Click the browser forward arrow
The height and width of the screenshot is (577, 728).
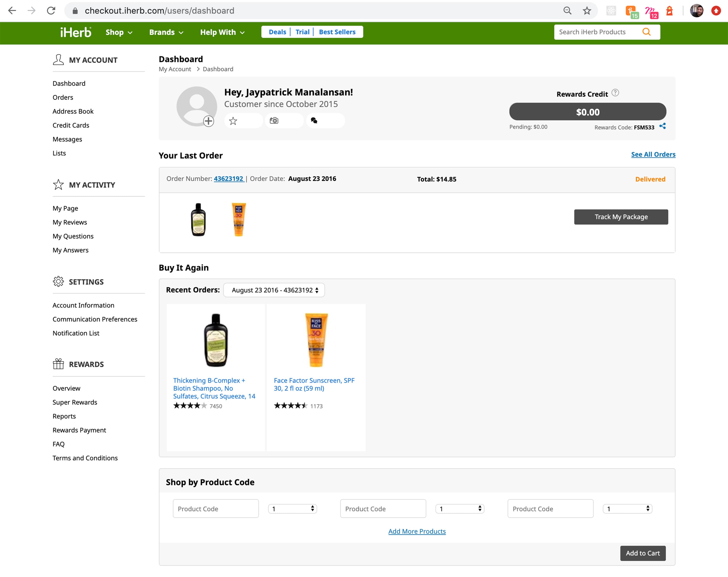pyautogui.click(x=31, y=11)
